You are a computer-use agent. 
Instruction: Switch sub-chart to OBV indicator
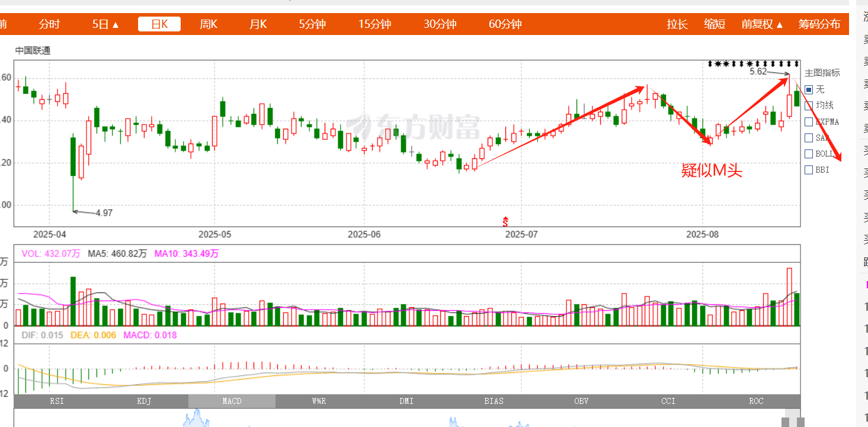coord(581,401)
